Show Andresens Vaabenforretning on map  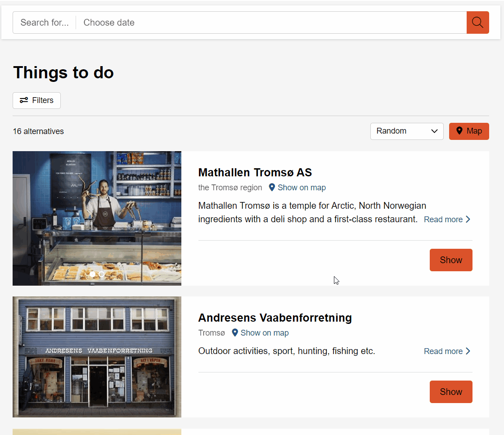264,333
